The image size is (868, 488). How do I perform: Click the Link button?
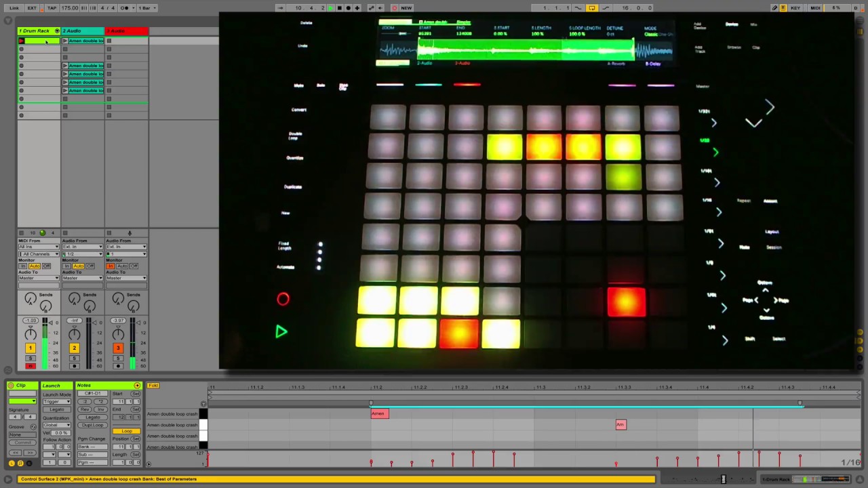pyautogui.click(x=14, y=8)
